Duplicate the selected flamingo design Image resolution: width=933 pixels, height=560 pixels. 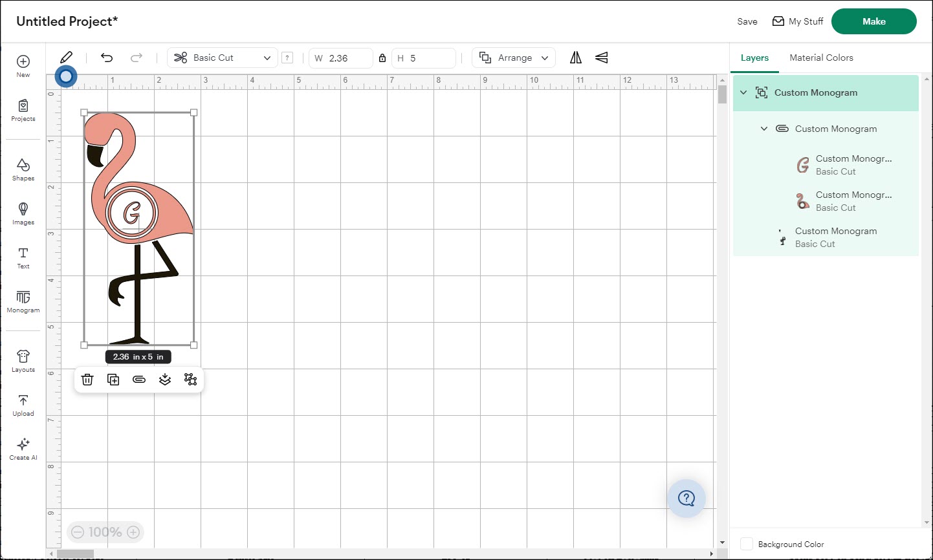(x=113, y=380)
